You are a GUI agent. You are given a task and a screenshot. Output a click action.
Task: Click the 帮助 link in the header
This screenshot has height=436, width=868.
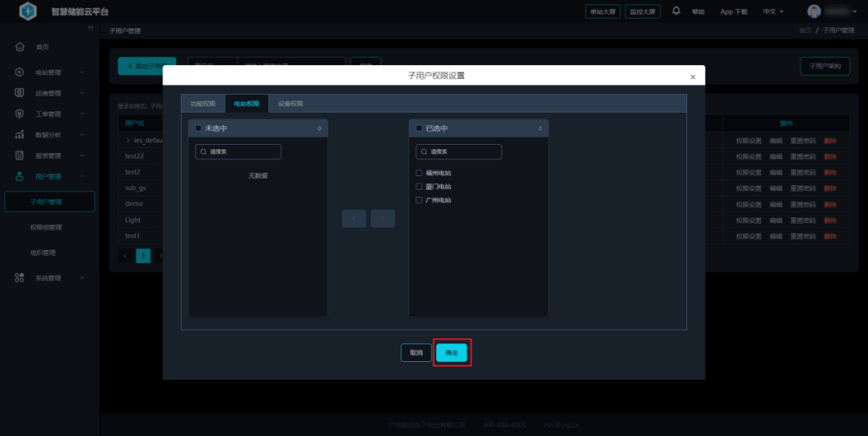[698, 11]
